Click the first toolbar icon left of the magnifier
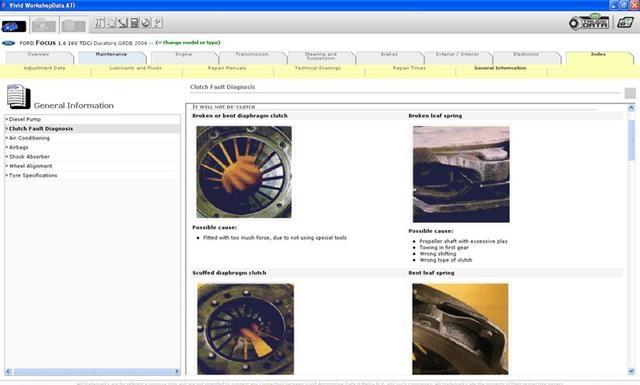This screenshot has height=385, width=640. (x=100, y=22)
